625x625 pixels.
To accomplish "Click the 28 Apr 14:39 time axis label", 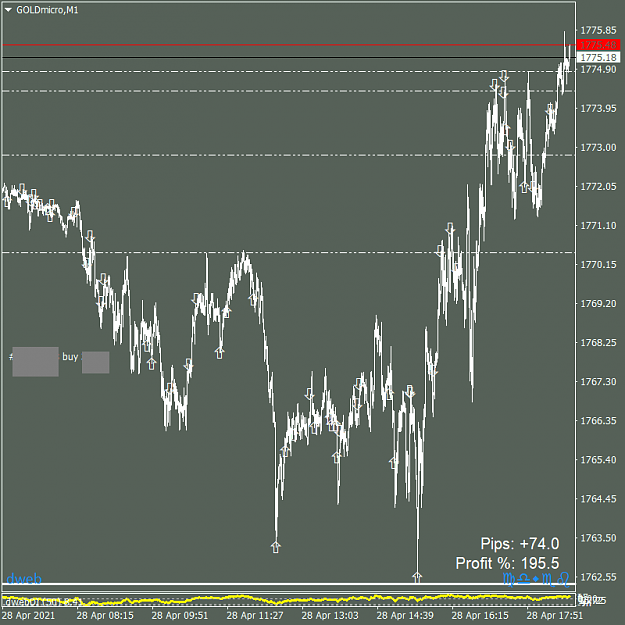I will tap(405, 615).
